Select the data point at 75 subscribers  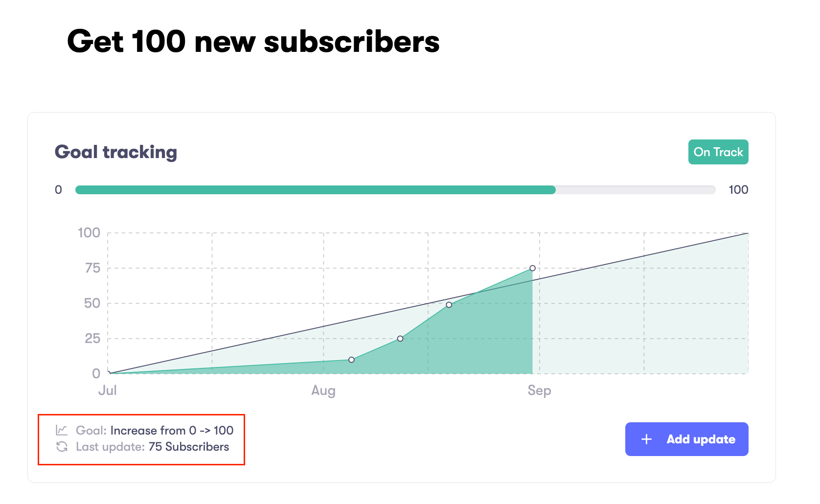[x=532, y=268]
